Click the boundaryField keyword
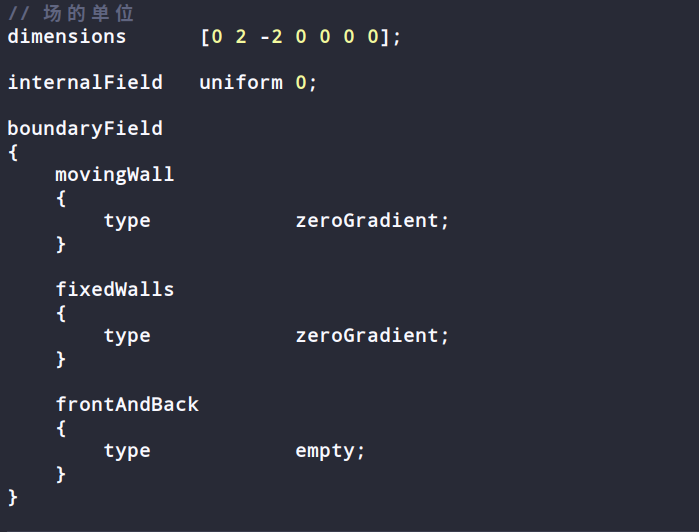This screenshot has height=532, width=699. [85, 129]
